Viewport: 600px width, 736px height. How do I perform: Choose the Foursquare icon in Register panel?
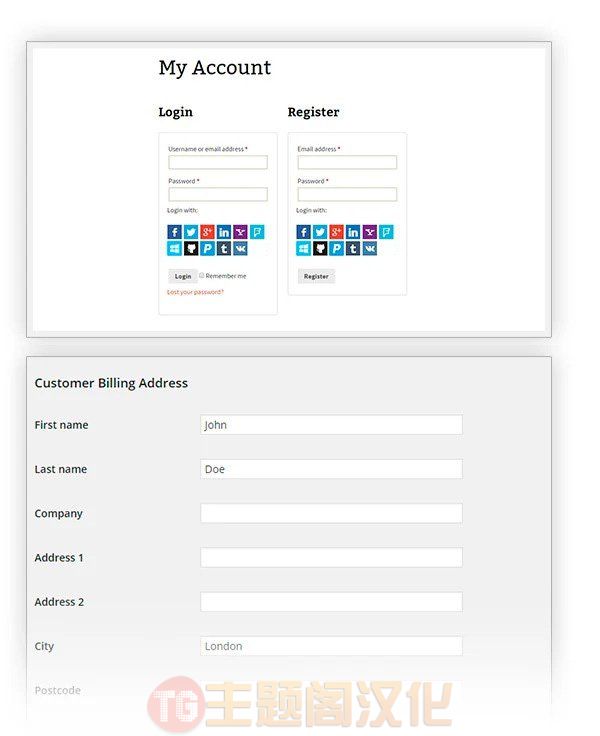point(386,232)
